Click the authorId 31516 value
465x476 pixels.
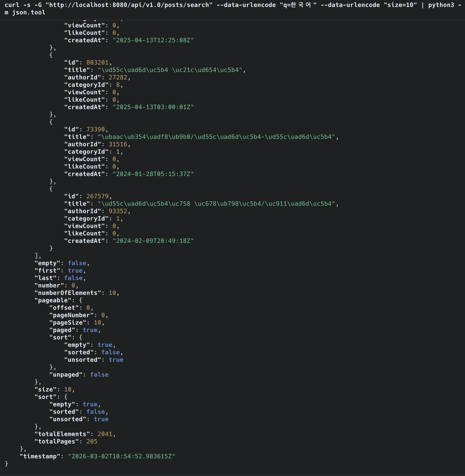[x=118, y=144]
